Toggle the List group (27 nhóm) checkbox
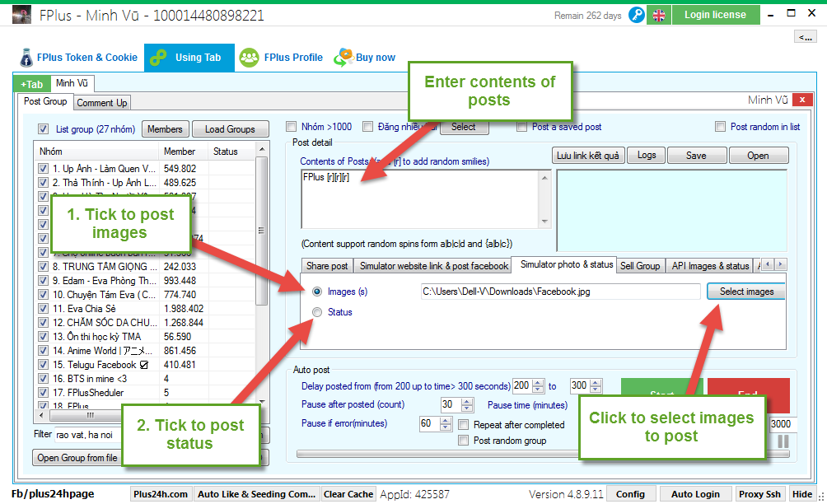 pyautogui.click(x=44, y=129)
